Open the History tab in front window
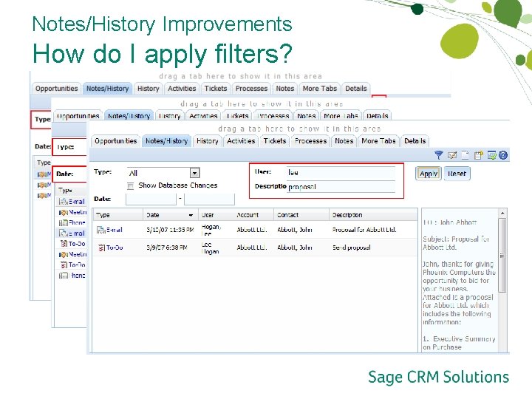Viewport: 532px width, 399px height. (x=208, y=141)
